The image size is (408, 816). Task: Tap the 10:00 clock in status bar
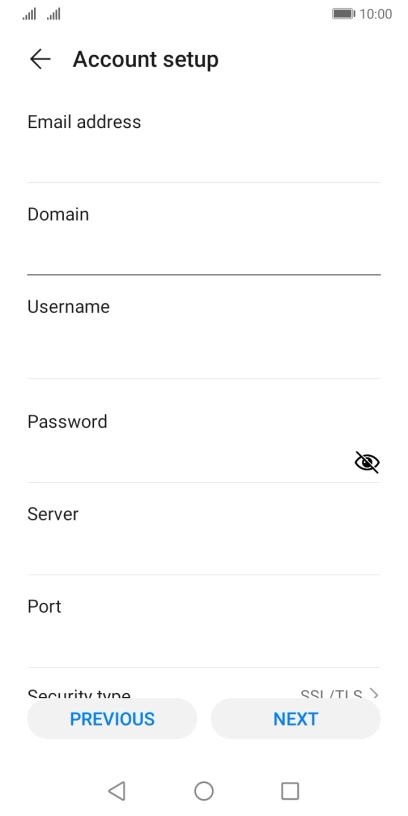[x=376, y=14]
